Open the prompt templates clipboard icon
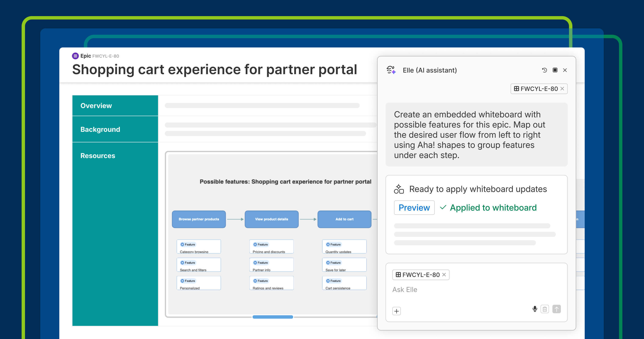The image size is (644, 339). [545, 309]
